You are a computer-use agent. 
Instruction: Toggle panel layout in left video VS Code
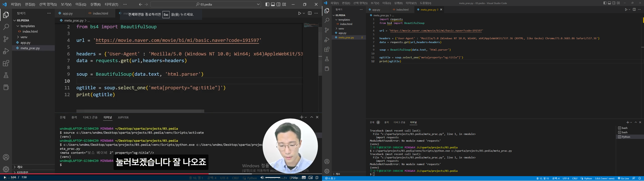[273, 5]
